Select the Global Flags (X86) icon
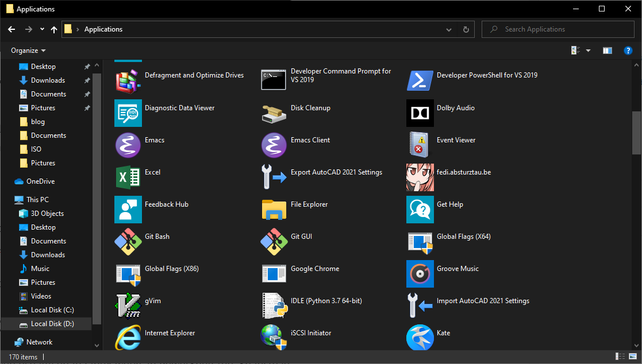The width and height of the screenshot is (642, 364). point(129,275)
